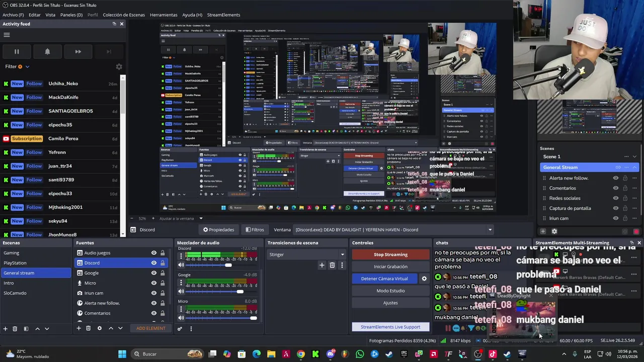Hide the Audio juegos source

pos(154,253)
